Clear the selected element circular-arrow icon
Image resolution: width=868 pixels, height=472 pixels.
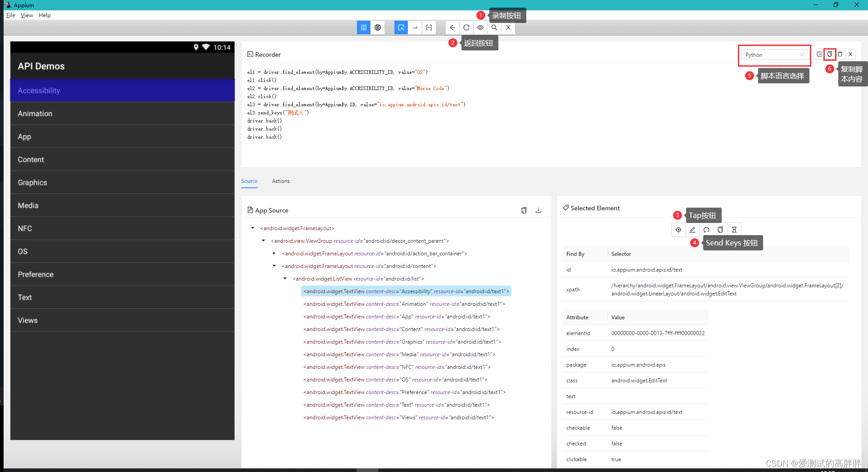point(706,230)
